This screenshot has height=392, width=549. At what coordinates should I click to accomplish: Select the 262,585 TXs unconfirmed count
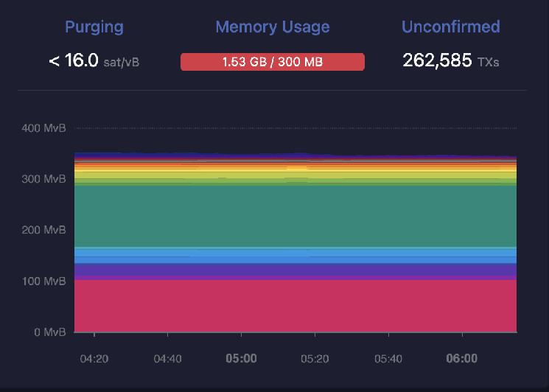[x=450, y=61]
